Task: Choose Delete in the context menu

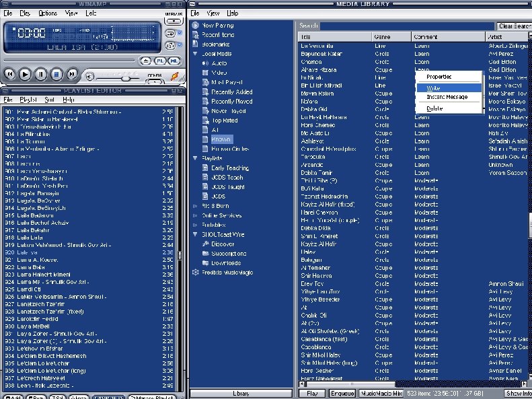Action: [x=449, y=108]
